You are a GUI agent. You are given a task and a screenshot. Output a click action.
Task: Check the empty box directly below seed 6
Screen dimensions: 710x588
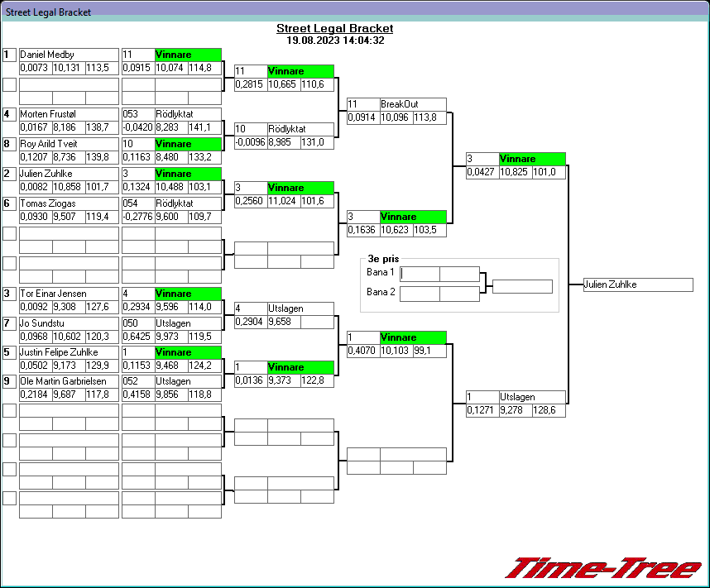tap(9, 233)
